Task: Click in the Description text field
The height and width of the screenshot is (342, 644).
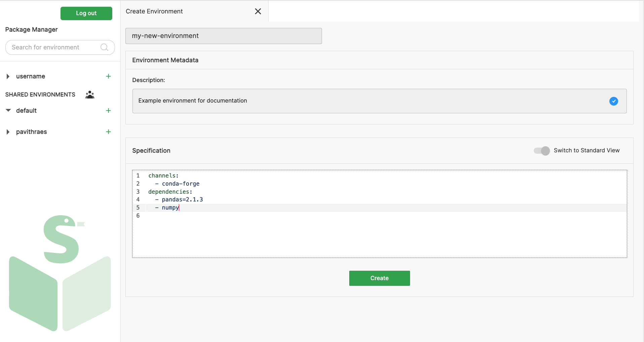Action: click(x=370, y=101)
